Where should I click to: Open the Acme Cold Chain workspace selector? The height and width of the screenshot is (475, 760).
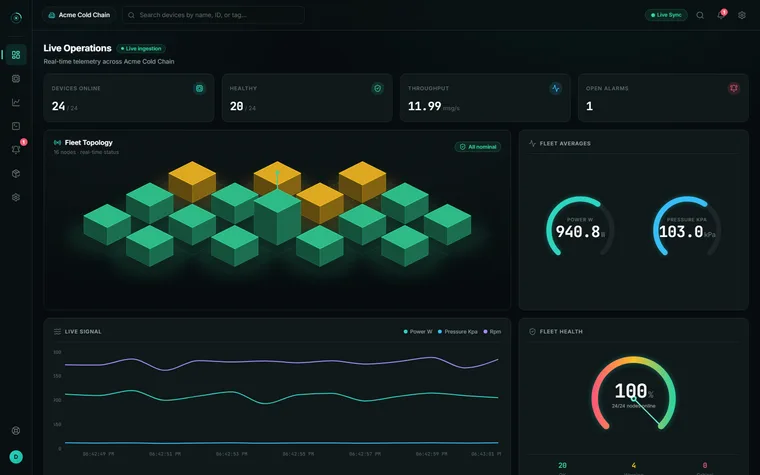(x=79, y=15)
